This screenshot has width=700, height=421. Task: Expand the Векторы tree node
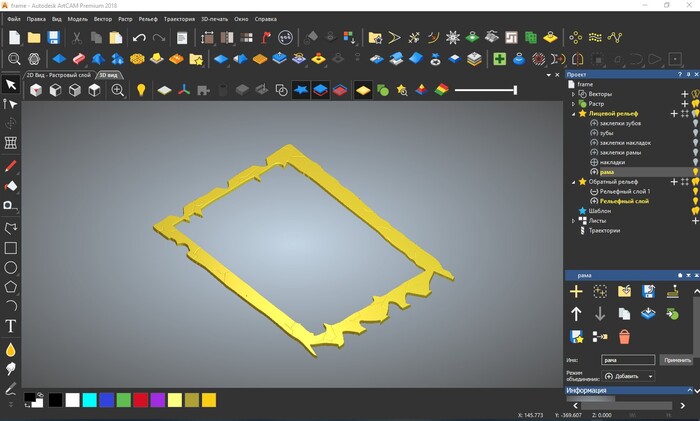pos(573,93)
